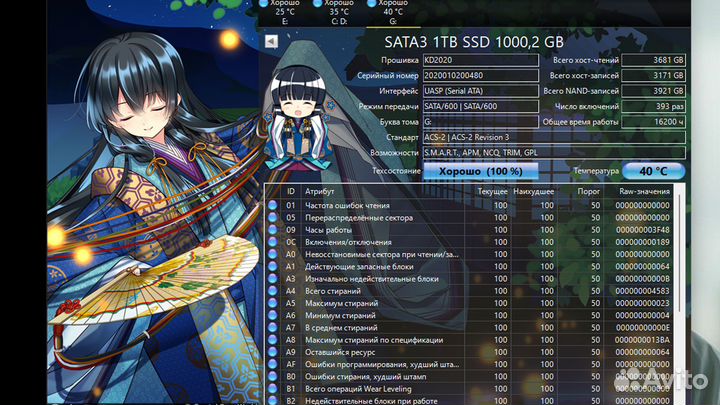Click the Наихудшее column header

534,191
